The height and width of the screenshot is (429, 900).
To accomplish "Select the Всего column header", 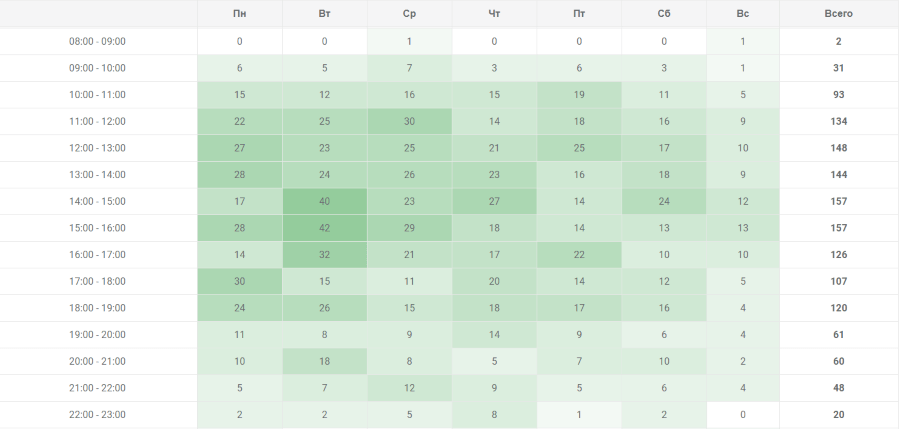I will coord(839,14).
